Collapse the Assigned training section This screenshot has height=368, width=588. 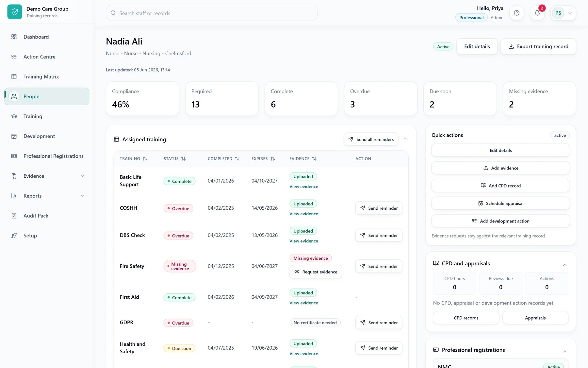point(405,139)
